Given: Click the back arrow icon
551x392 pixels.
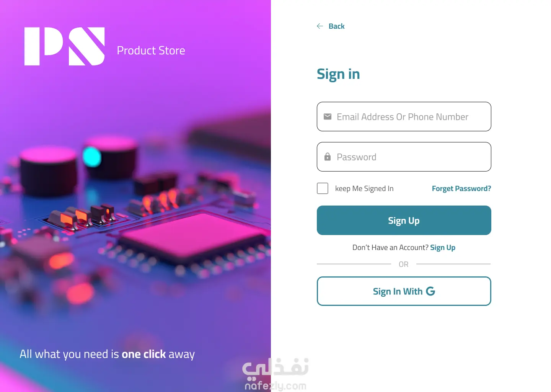Looking at the screenshot, I should point(320,26).
